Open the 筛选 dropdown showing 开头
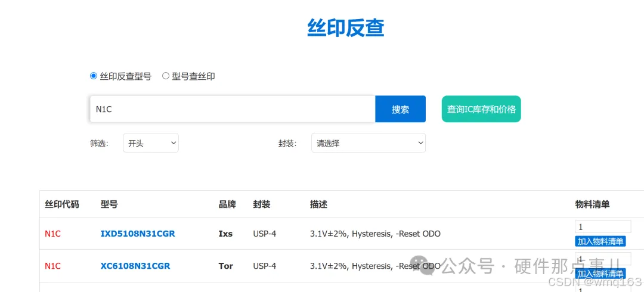 click(x=151, y=143)
